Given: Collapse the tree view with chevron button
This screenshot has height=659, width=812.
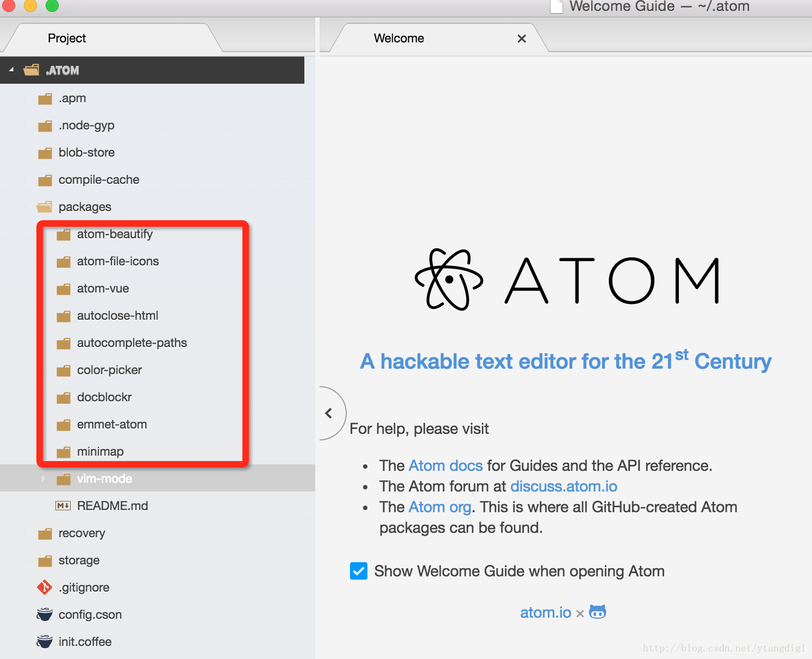Looking at the screenshot, I should click(328, 413).
